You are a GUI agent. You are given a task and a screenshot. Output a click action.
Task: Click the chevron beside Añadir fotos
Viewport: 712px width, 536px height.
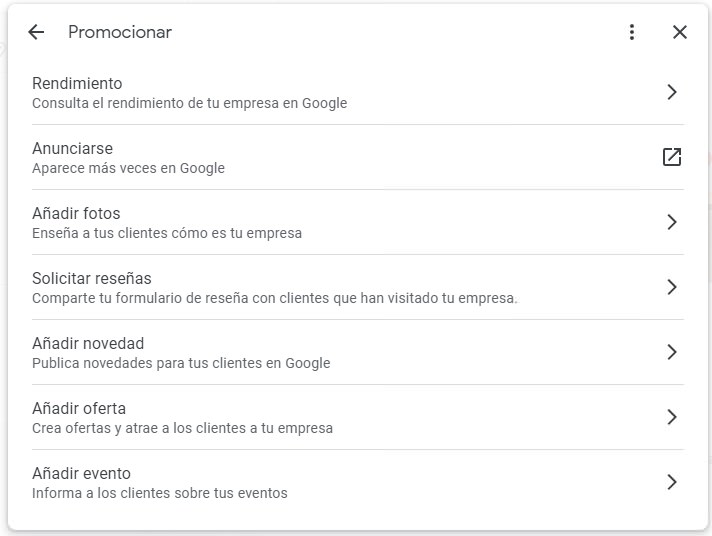click(672, 222)
